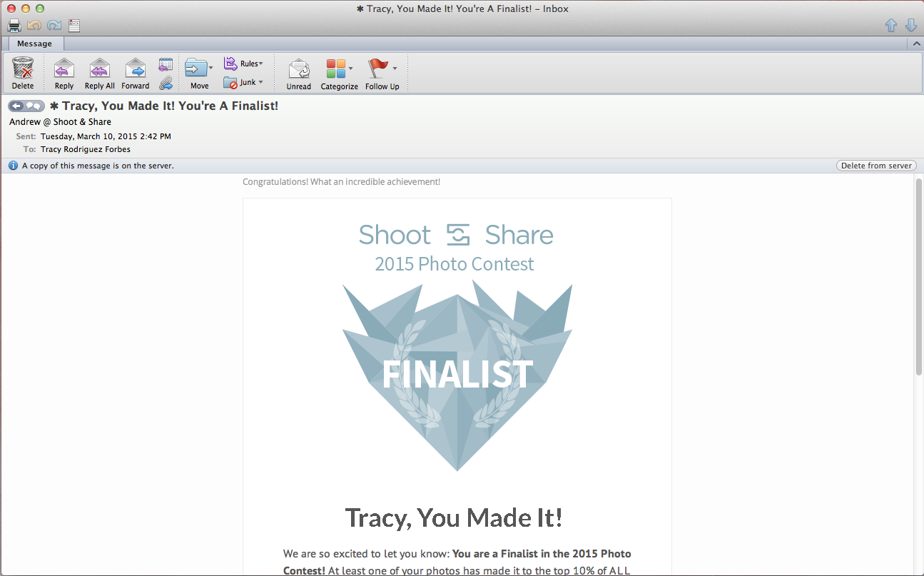The height and width of the screenshot is (576, 924).
Task: Expand the Categorize dropdown arrow
Action: 350,70
